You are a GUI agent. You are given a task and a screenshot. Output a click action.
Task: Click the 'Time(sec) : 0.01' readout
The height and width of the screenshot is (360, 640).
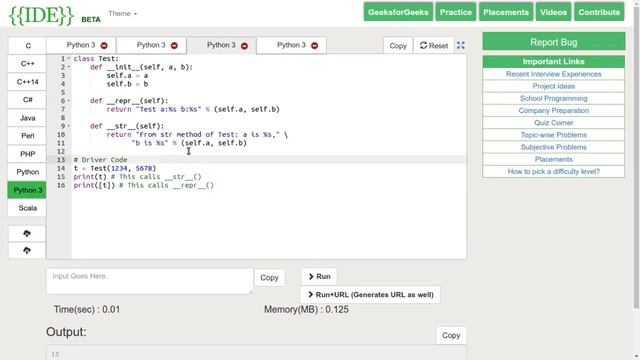87,309
